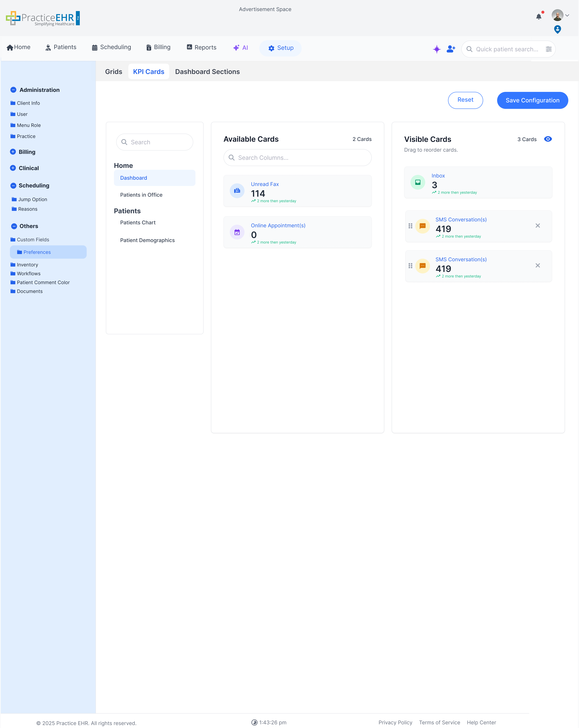Click the notification bell icon
This screenshot has width=579, height=728.
pos(539,16)
